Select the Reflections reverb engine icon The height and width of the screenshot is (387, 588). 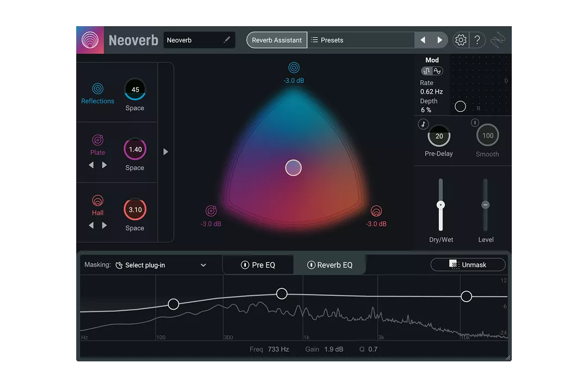(98, 90)
